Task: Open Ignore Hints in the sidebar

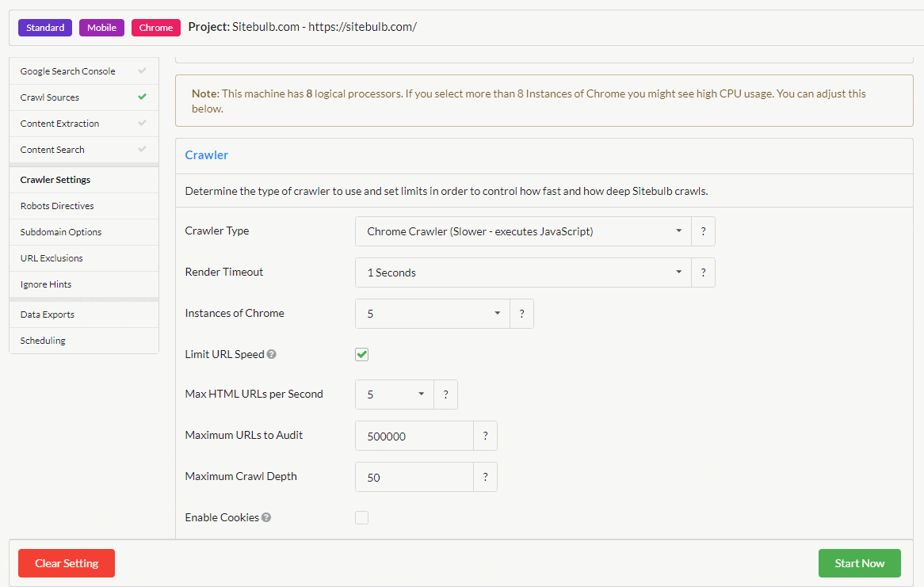Action: click(84, 284)
